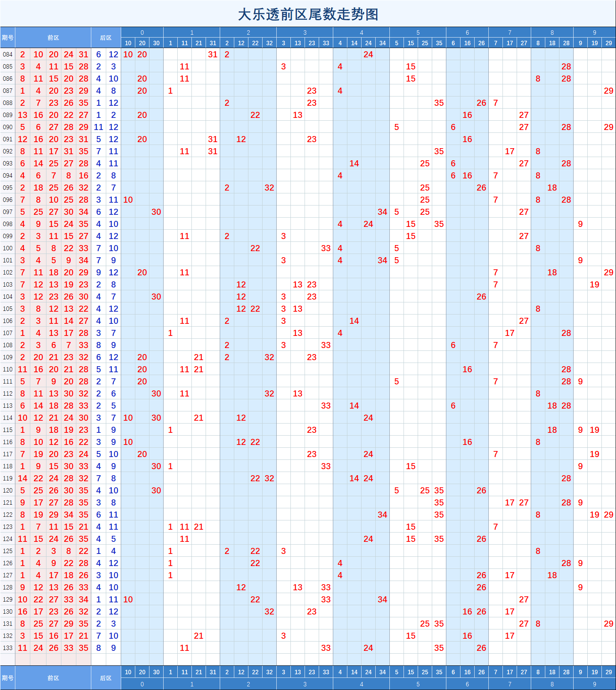The height and width of the screenshot is (690, 616).
Task: Click column header 26 in top header
Action: tap(481, 43)
